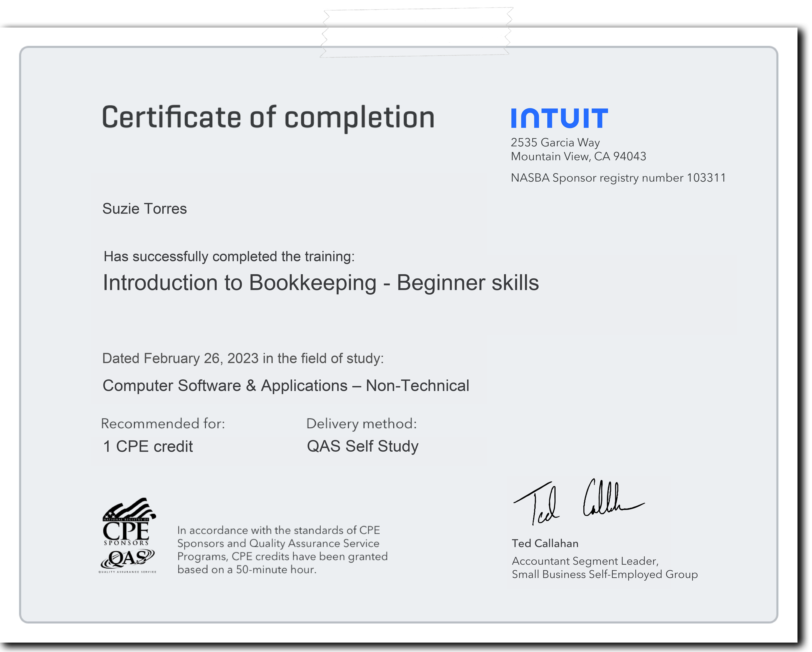Select the recipient name Suzie Torres
Viewport: 812px width, 652px height.
(x=145, y=209)
